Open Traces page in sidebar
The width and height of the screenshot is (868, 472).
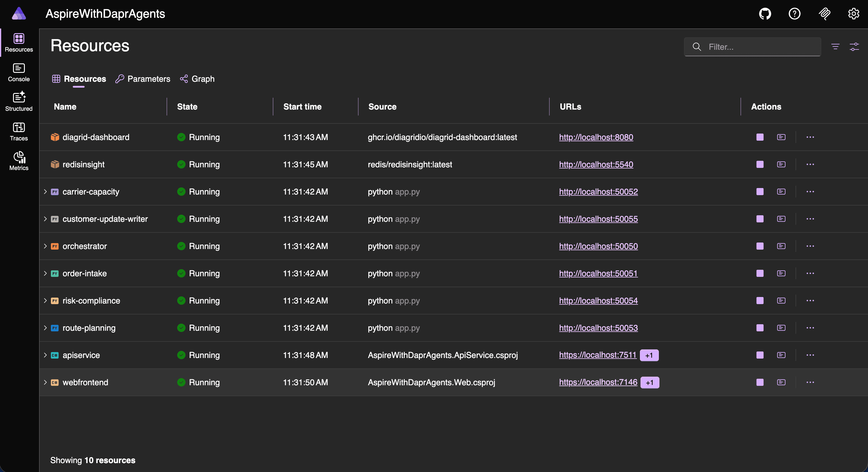[19, 131]
